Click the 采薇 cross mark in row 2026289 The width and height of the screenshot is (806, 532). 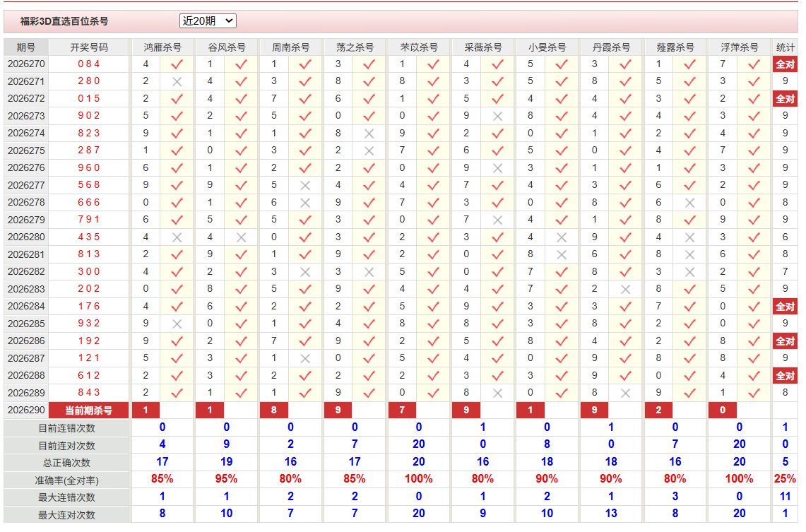click(x=497, y=394)
